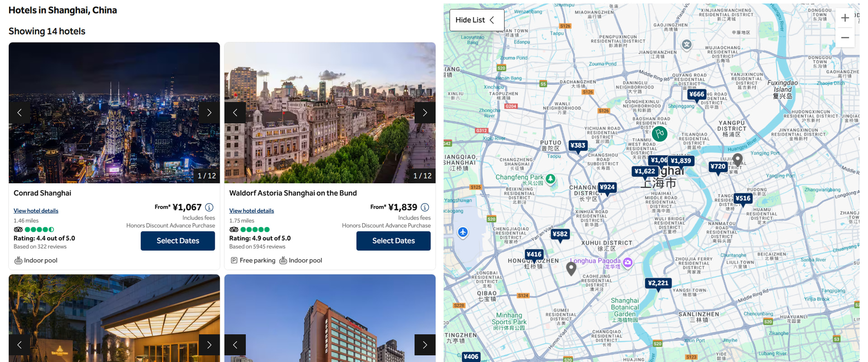Open price info icon for Conrad Shanghai
This screenshot has height=362, width=868.
209,207
